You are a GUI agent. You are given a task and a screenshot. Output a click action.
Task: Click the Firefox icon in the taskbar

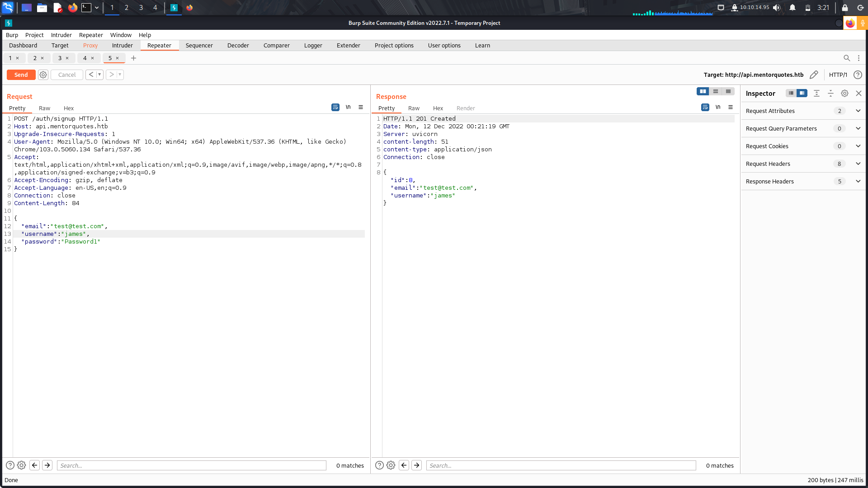pyautogui.click(x=72, y=8)
